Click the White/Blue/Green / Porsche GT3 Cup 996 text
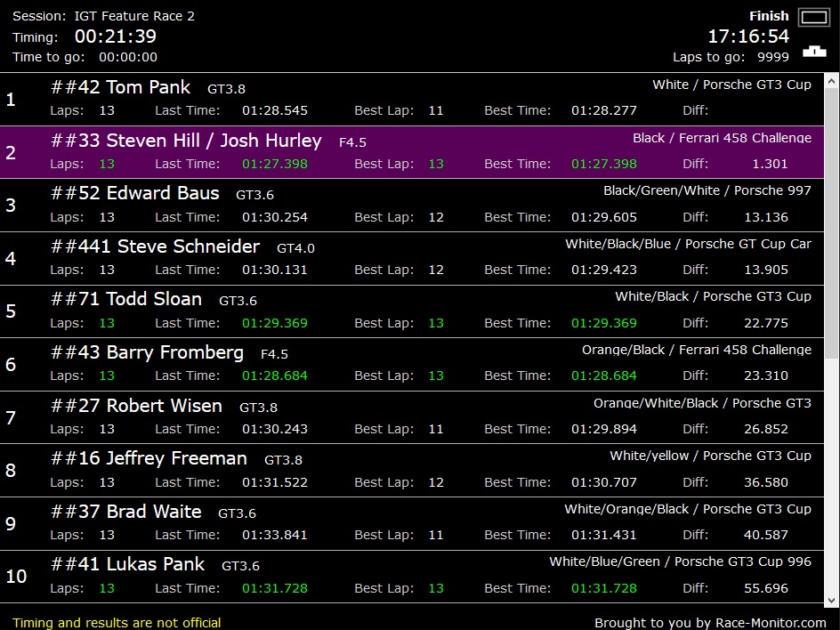This screenshot has width=840, height=630. coord(681,561)
